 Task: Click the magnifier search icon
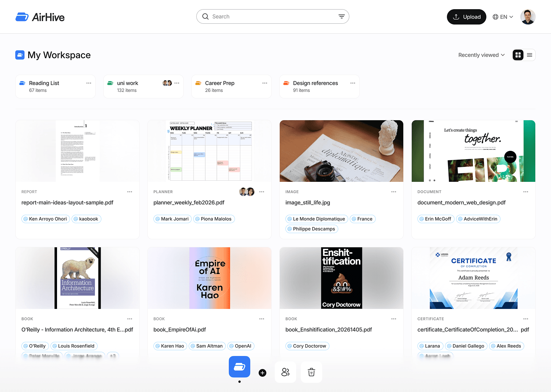205,16
